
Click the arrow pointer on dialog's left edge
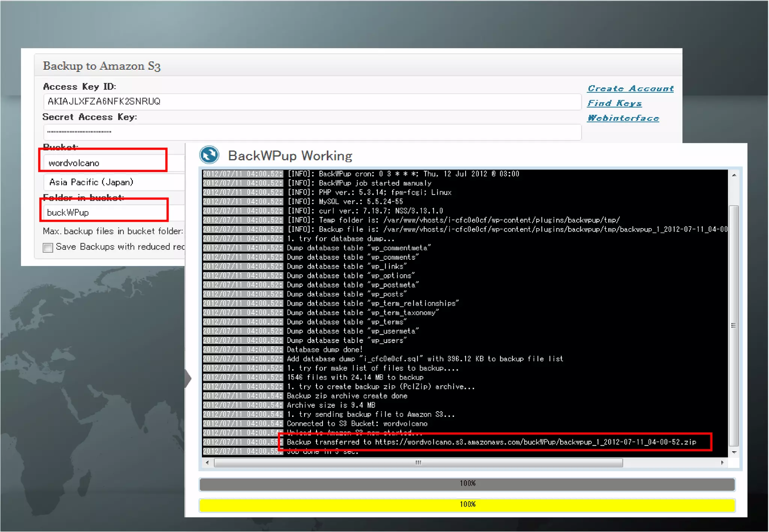click(x=188, y=378)
